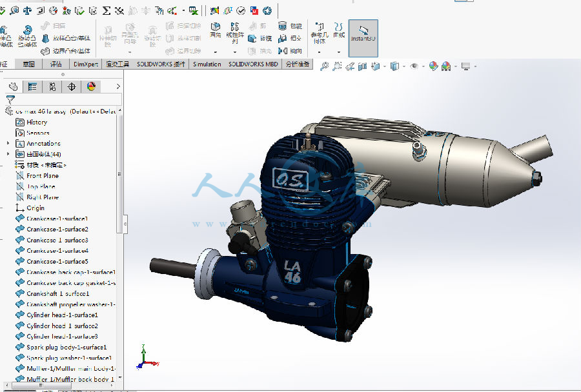Click the wrap (包覆) tool

tap(290, 26)
